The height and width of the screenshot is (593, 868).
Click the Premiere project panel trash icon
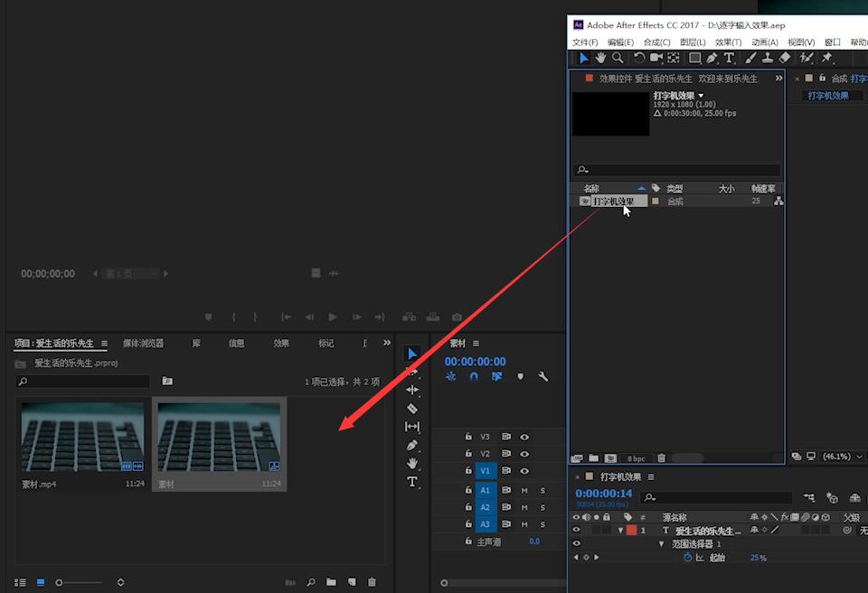[372, 582]
